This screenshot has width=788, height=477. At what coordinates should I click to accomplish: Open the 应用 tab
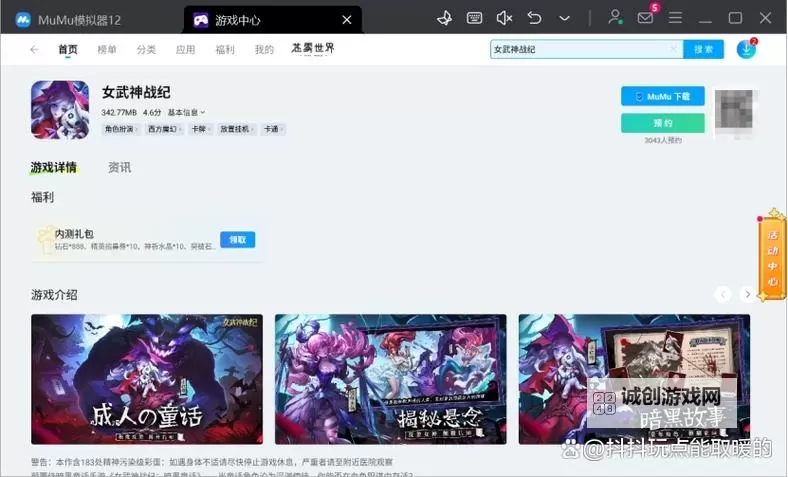(x=185, y=49)
